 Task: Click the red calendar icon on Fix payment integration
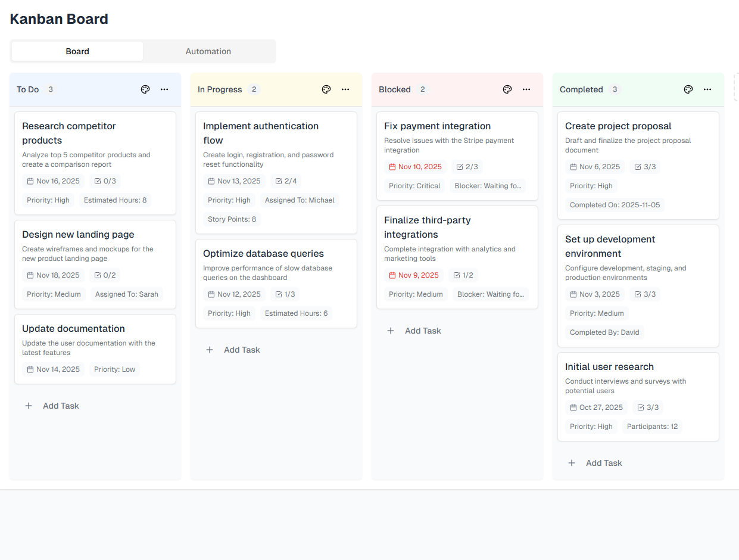point(394,166)
